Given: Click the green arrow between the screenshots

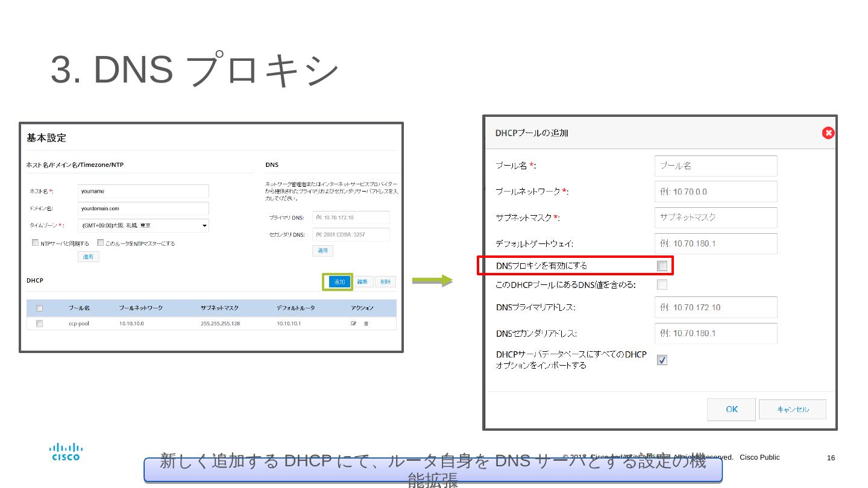Looking at the screenshot, I should [432, 280].
